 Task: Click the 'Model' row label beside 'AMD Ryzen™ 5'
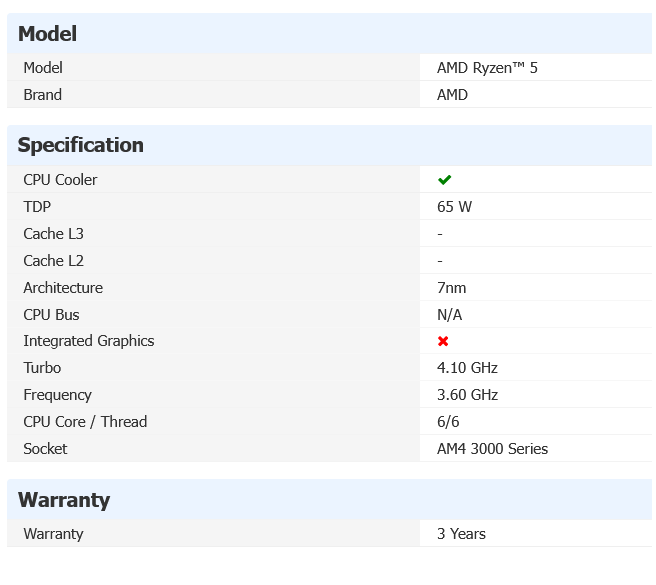tap(43, 68)
